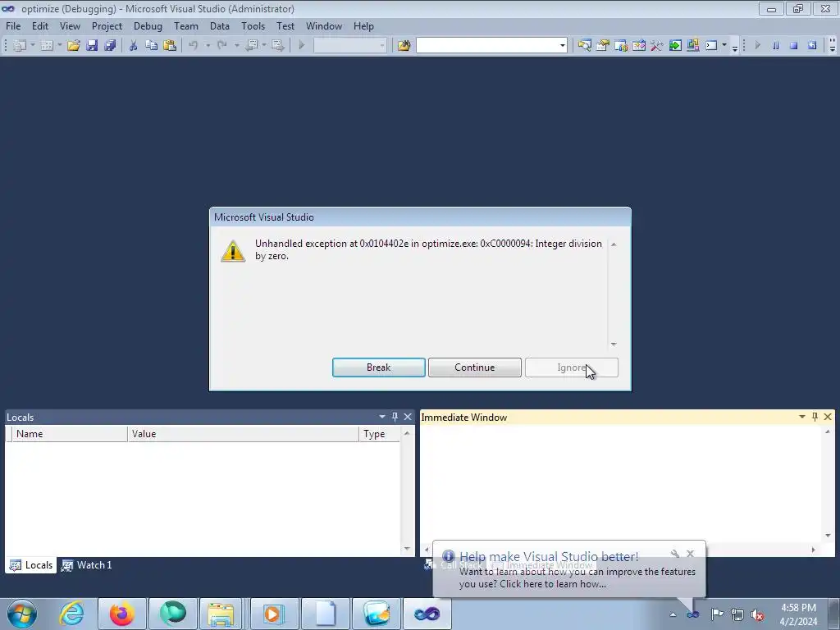Click the Find text input field

487,46
